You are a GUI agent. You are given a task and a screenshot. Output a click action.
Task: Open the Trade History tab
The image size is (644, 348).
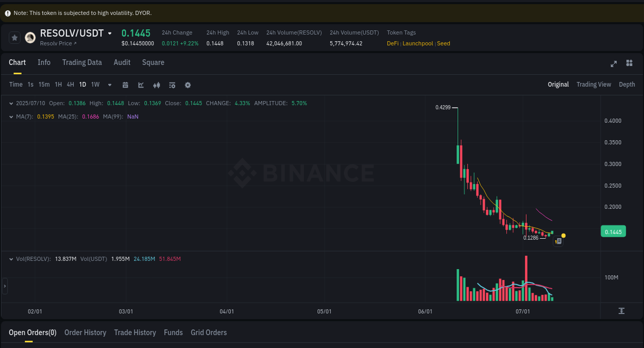point(135,333)
